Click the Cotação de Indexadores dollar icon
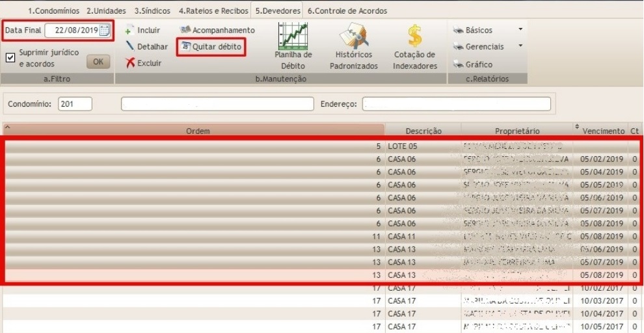The image size is (644, 333). click(414, 36)
